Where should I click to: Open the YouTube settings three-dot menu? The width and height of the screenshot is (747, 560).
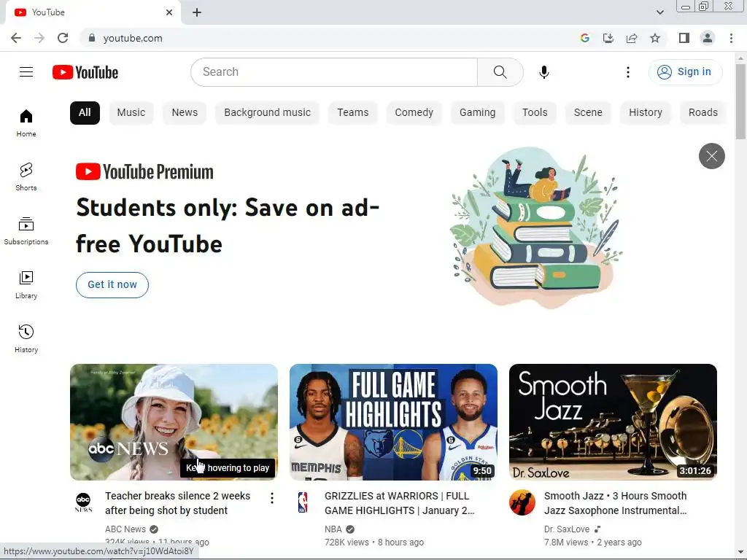point(628,72)
